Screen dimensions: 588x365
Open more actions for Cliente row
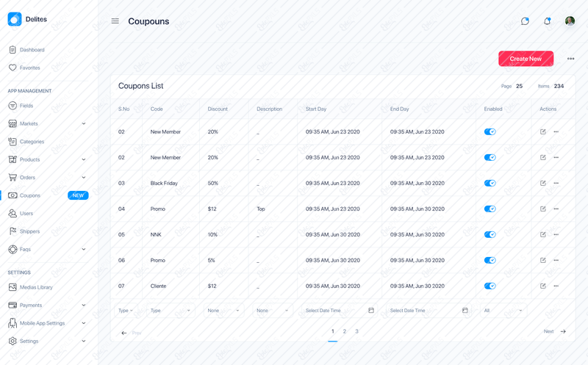[x=556, y=286]
